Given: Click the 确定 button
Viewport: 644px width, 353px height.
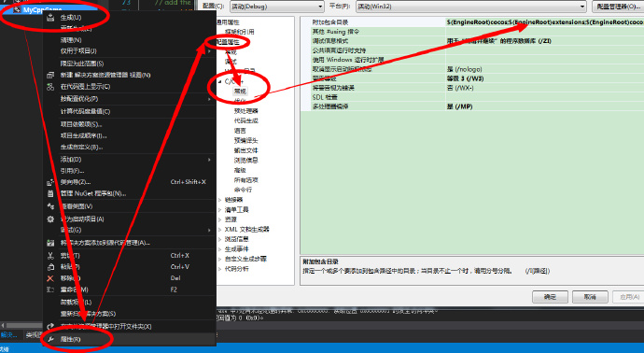Looking at the screenshot, I should pos(550,297).
